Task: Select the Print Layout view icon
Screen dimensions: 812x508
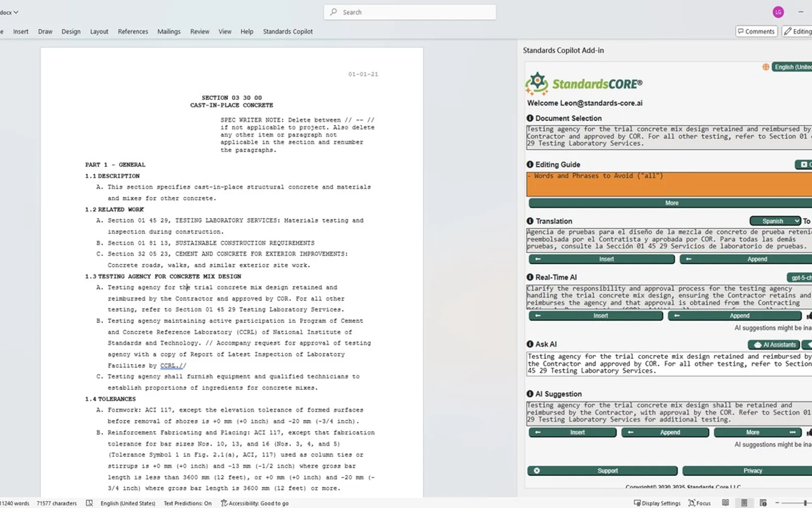Action: click(744, 503)
